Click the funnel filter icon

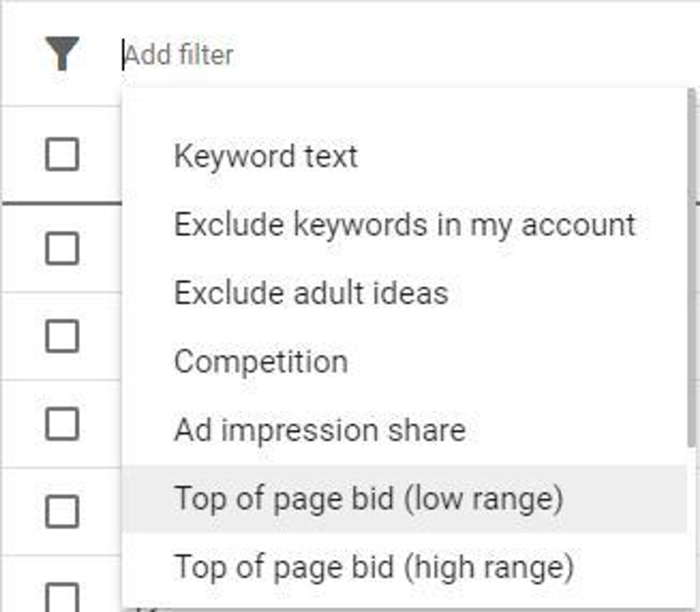click(x=62, y=53)
